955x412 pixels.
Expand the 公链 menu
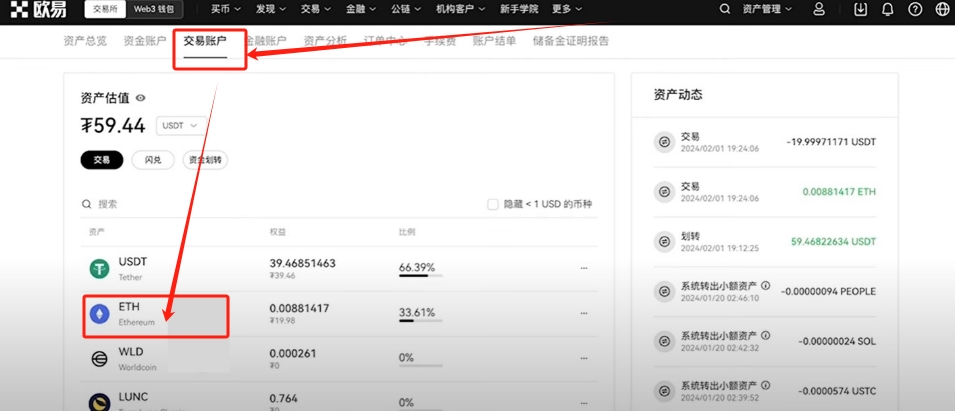(x=406, y=9)
